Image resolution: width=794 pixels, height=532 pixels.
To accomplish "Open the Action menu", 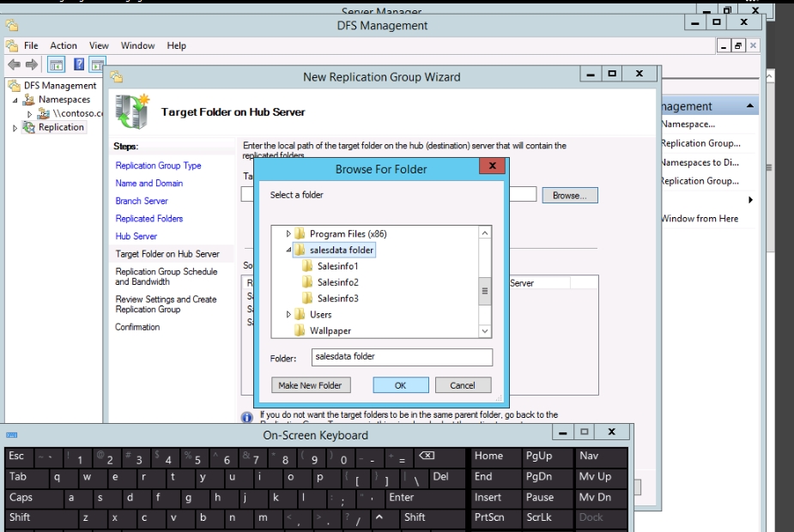I will [64, 45].
